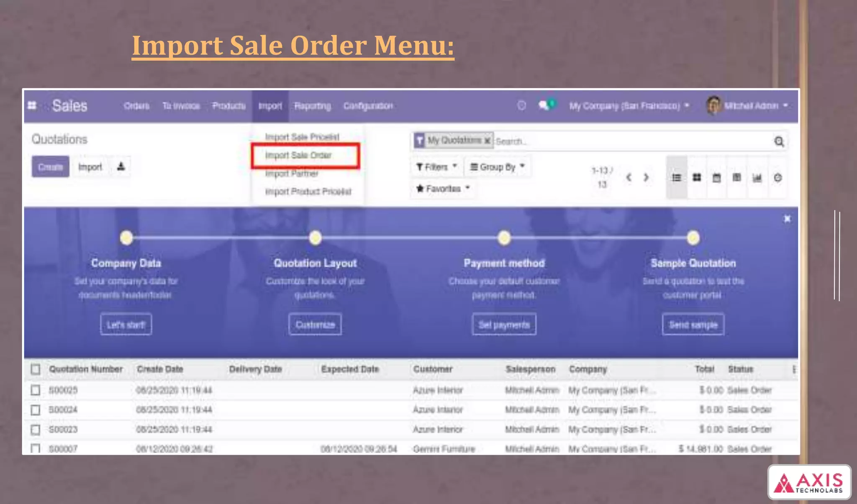Image resolution: width=857 pixels, height=504 pixels.
Task: Expand the Filters dropdown
Action: (x=436, y=167)
